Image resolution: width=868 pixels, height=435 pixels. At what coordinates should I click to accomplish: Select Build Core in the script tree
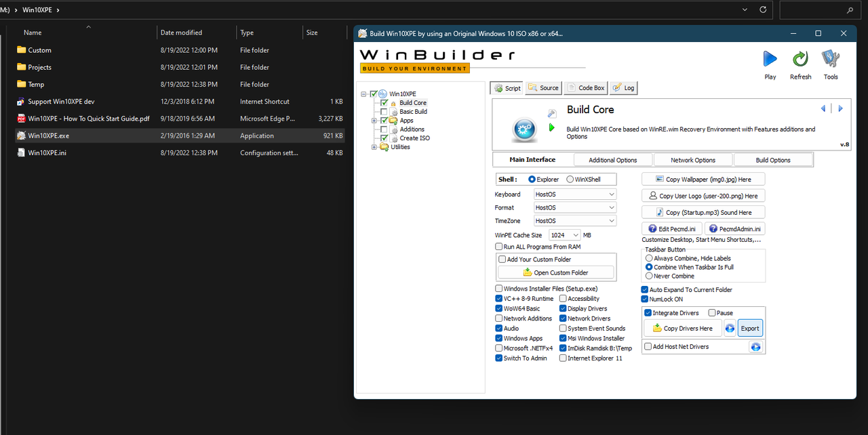click(413, 103)
